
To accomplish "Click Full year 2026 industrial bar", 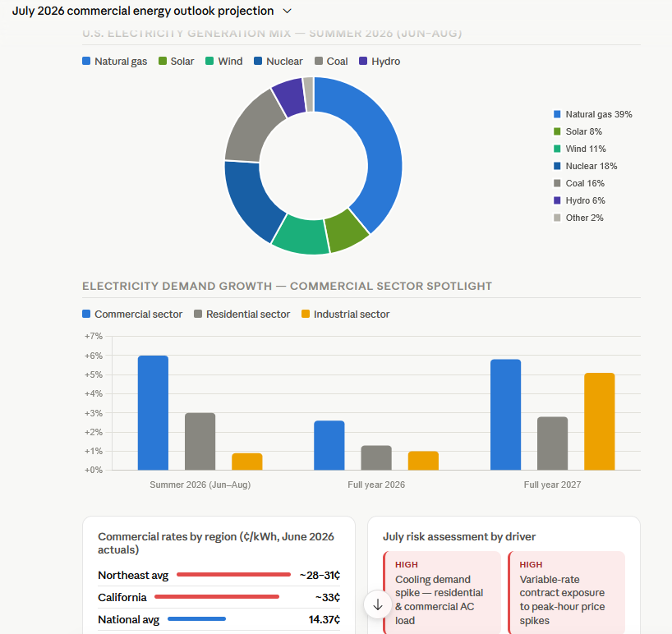I will 423,461.
